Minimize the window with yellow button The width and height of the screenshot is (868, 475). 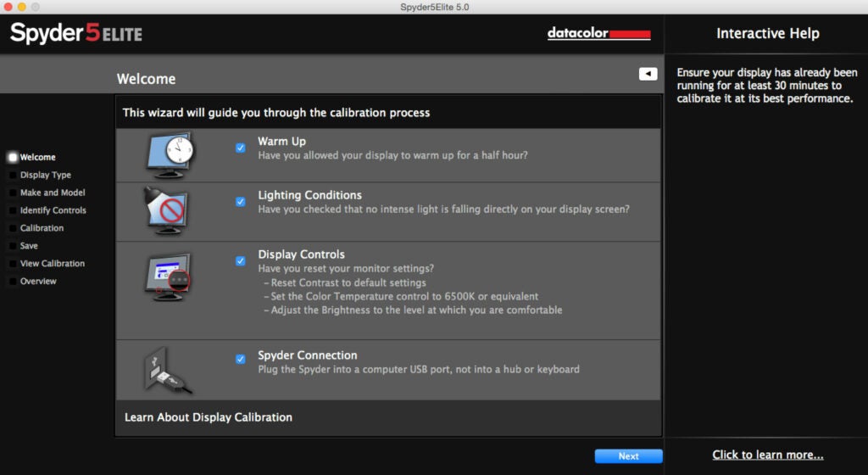[x=21, y=7]
